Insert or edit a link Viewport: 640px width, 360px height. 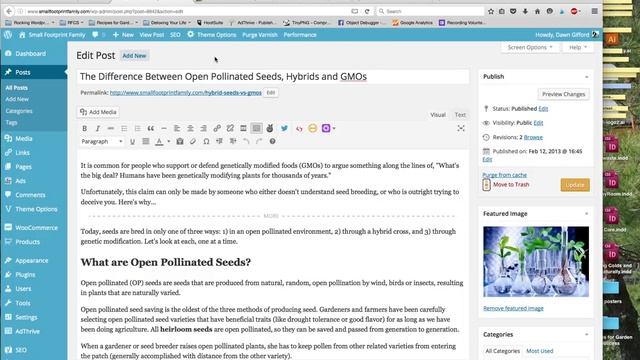pos(217,128)
